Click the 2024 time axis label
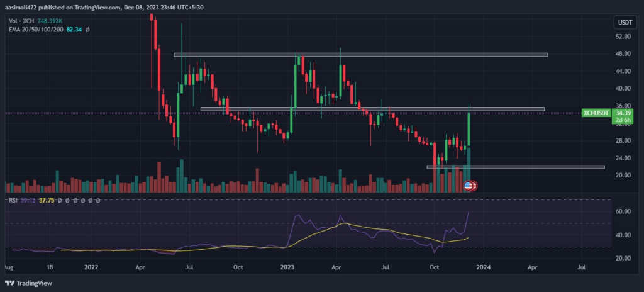This screenshot has width=644, height=292. pos(484,267)
